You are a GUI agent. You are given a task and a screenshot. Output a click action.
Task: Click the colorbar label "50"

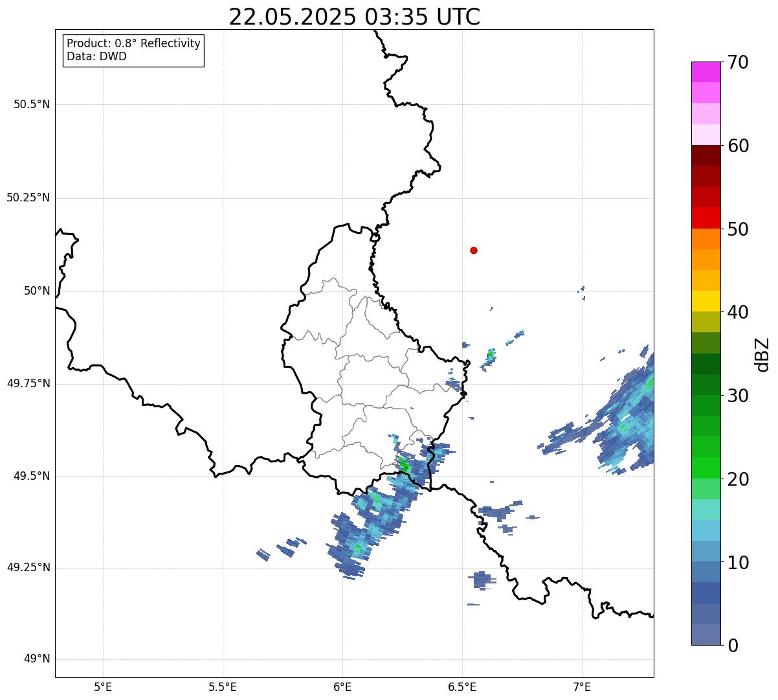(x=738, y=229)
